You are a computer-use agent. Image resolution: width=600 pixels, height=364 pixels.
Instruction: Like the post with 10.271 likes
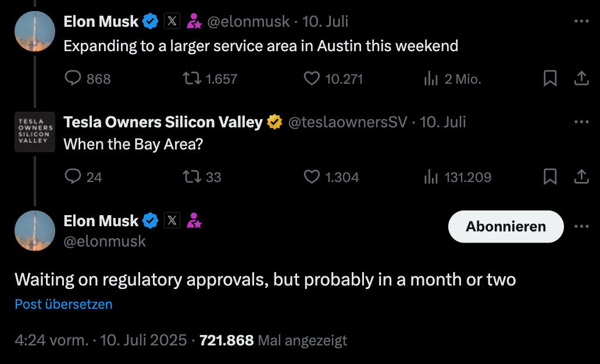(x=333, y=78)
